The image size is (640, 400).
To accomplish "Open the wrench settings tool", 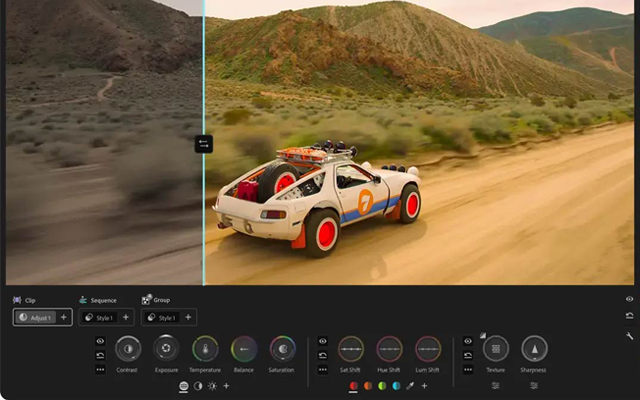I will tap(629, 336).
